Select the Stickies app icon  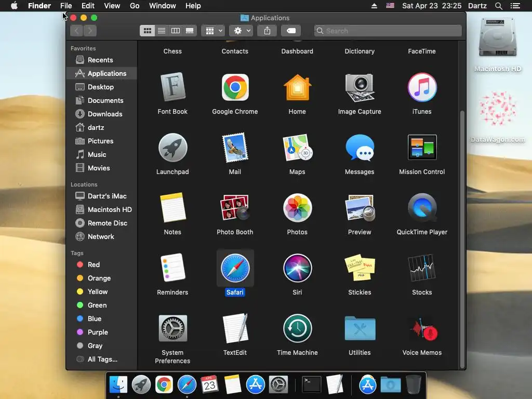point(360,268)
